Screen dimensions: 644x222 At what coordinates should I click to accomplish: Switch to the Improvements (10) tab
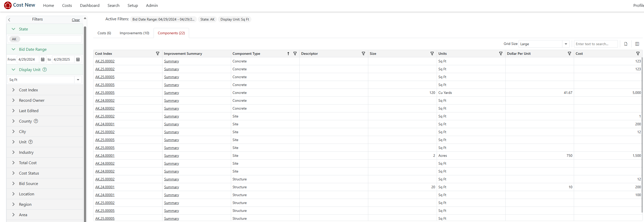click(134, 33)
